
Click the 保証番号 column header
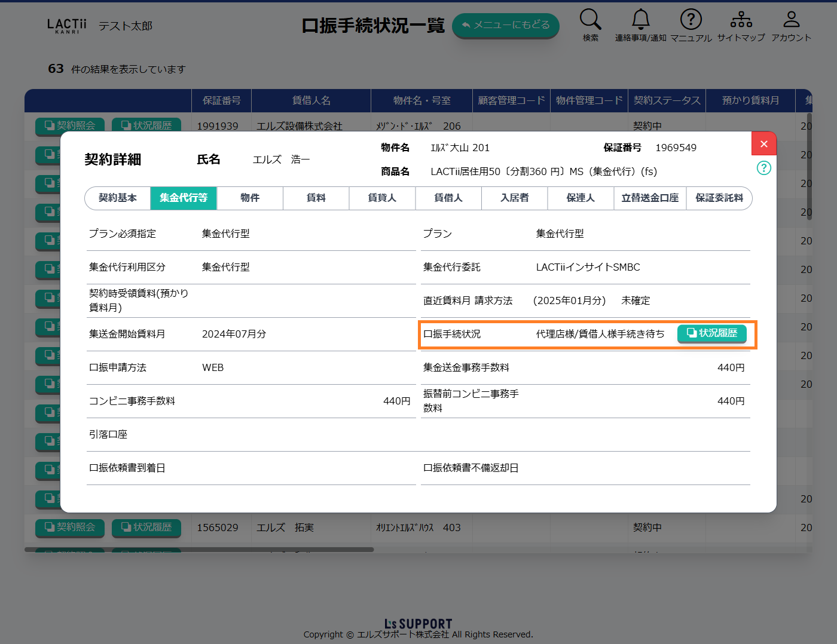pos(221,100)
